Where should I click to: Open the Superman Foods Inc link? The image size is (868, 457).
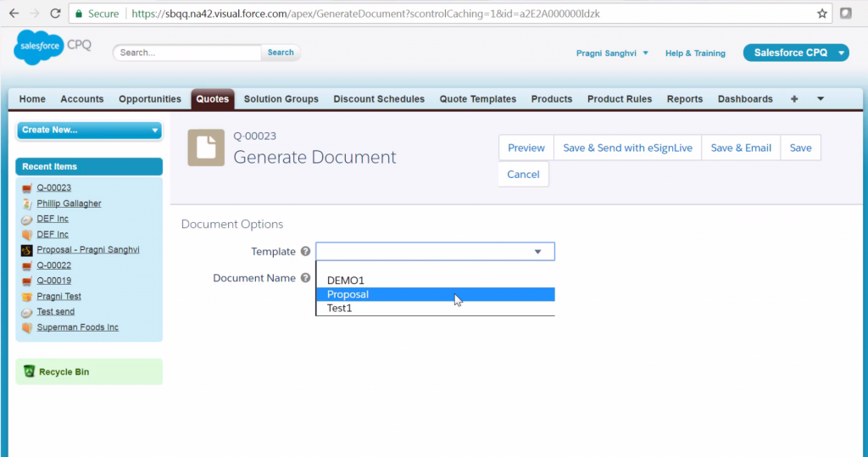tap(77, 327)
